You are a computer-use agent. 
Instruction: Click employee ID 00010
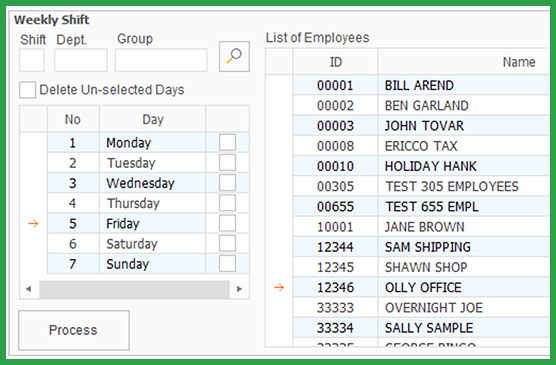[335, 166]
